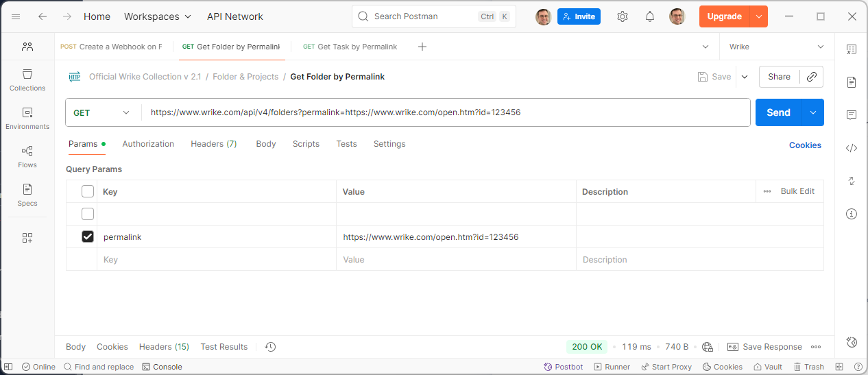Screen dimensions: 868x375
Task: Open the Save options dropdown arrow
Action: pos(745,77)
